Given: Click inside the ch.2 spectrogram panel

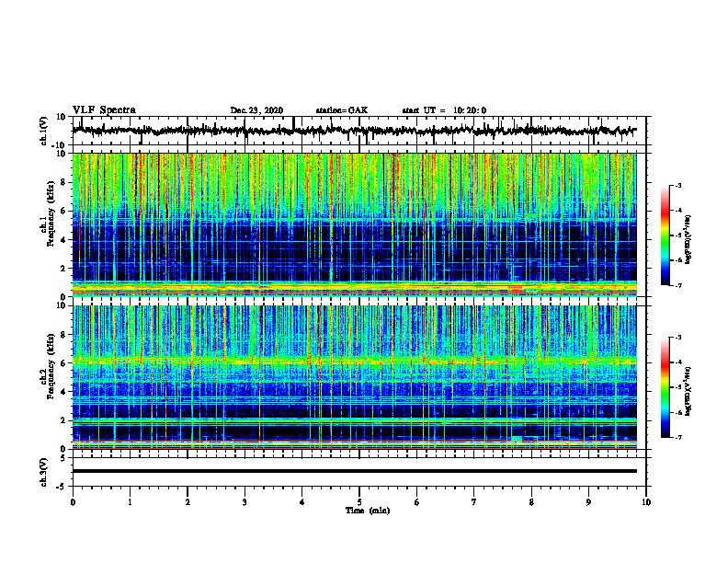Looking at the screenshot, I should pyautogui.click(x=355, y=377).
